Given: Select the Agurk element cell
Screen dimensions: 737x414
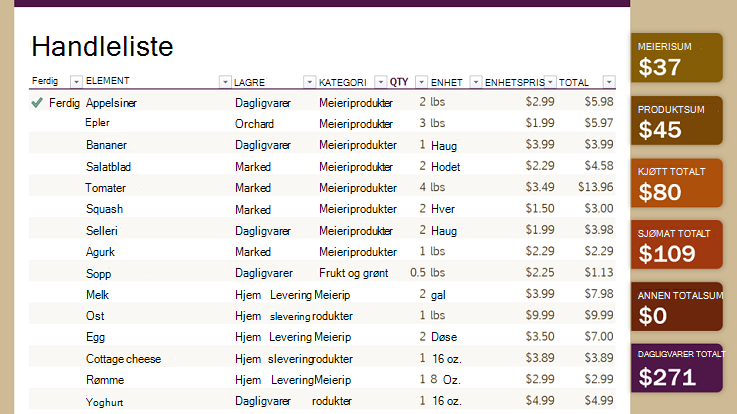Looking at the screenshot, I should tap(100, 252).
